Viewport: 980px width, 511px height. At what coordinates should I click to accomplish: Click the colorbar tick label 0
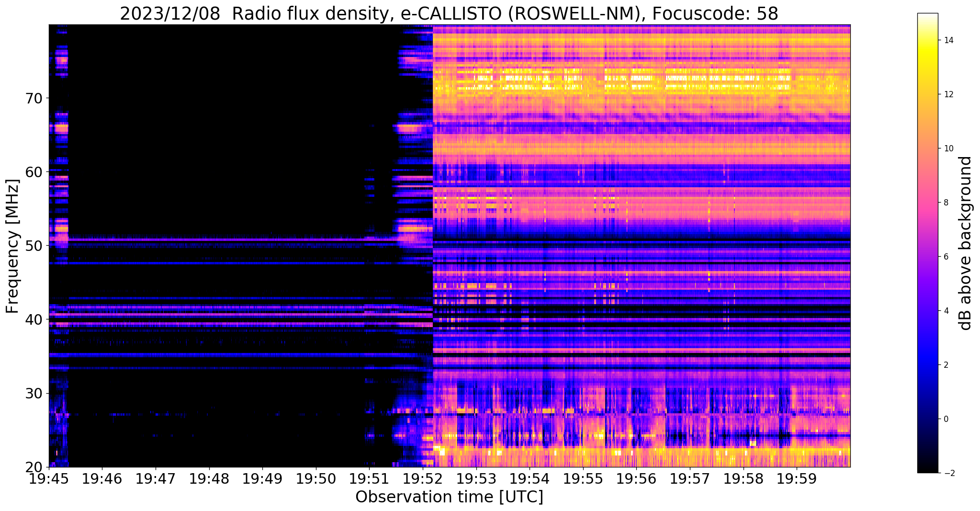(946, 419)
